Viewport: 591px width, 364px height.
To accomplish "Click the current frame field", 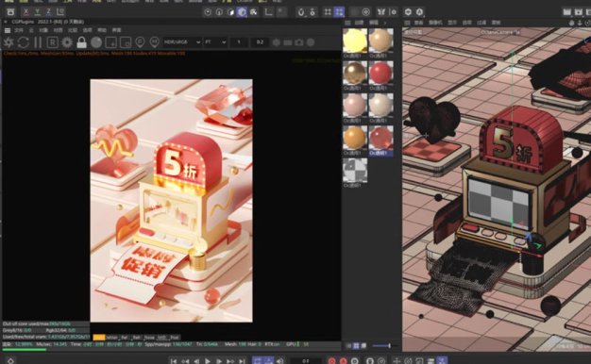I will pos(306,361).
